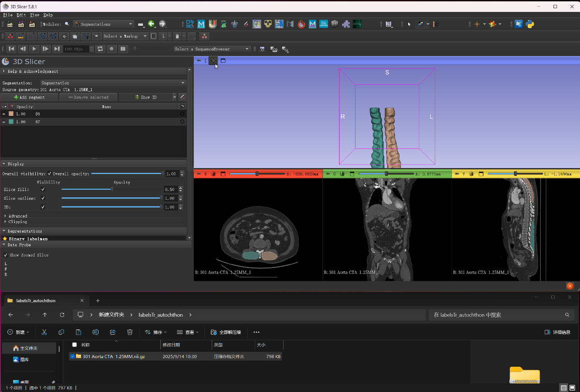Disable the Show Zoomed Slice checkbox

coord(5,255)
